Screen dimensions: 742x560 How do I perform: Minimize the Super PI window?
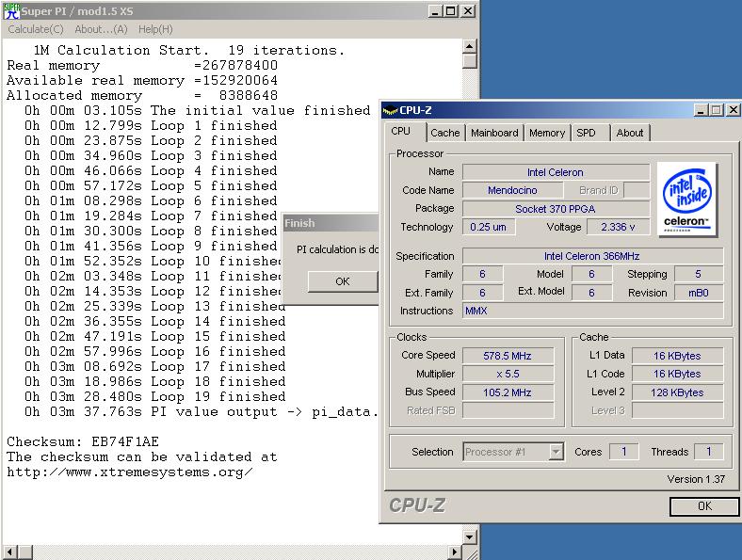(x=436, y=11)
